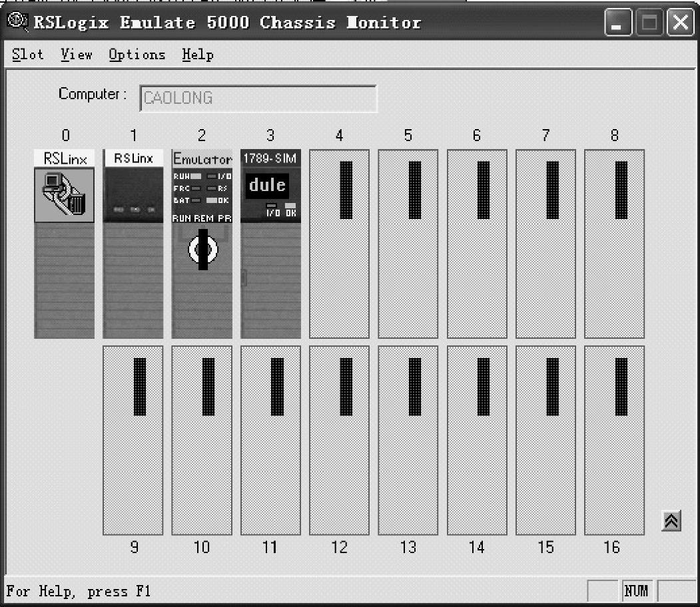Select empty slot 12
This screenshot has width=700, height=607.
[x=339, y=440]
